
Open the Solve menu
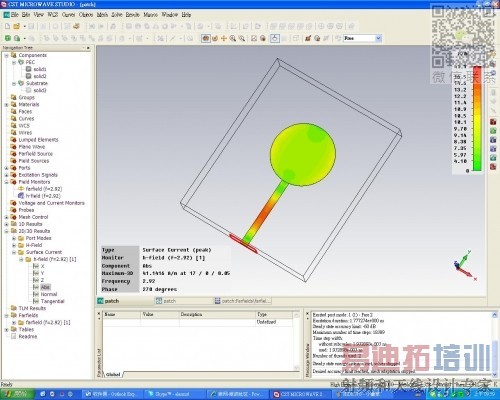click(117, 15)
